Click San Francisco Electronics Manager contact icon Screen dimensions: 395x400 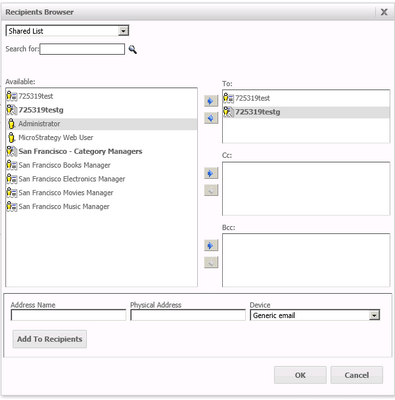12,179
